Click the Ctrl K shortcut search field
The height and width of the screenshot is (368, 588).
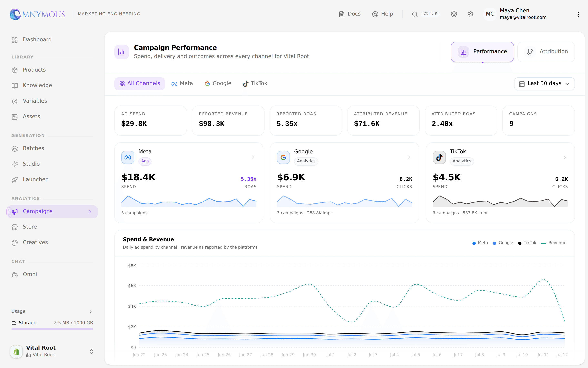430,14
